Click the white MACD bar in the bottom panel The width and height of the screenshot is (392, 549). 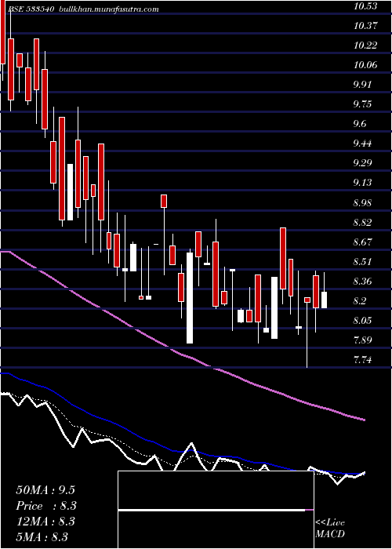[212, 511]
